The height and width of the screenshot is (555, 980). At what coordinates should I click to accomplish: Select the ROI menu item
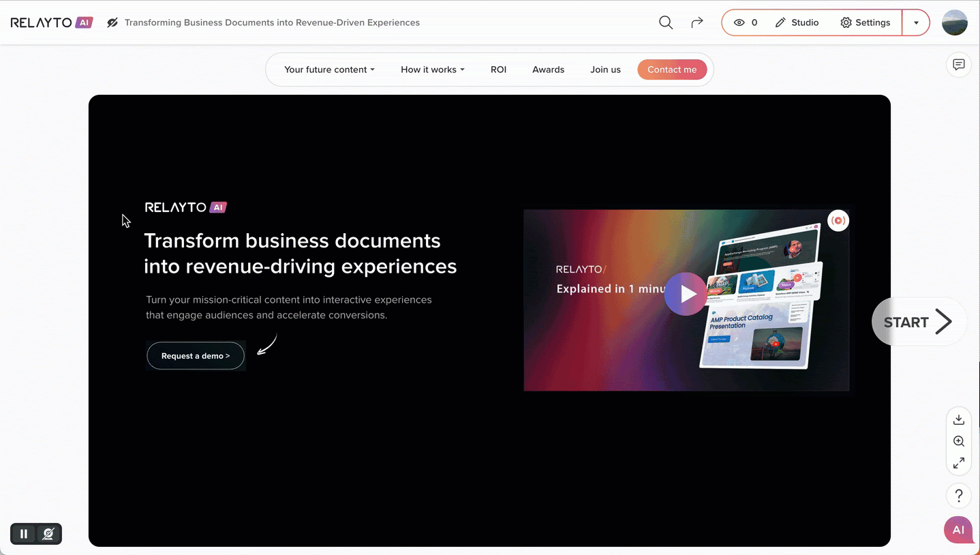pyautogui.click(x=498, y=70)
